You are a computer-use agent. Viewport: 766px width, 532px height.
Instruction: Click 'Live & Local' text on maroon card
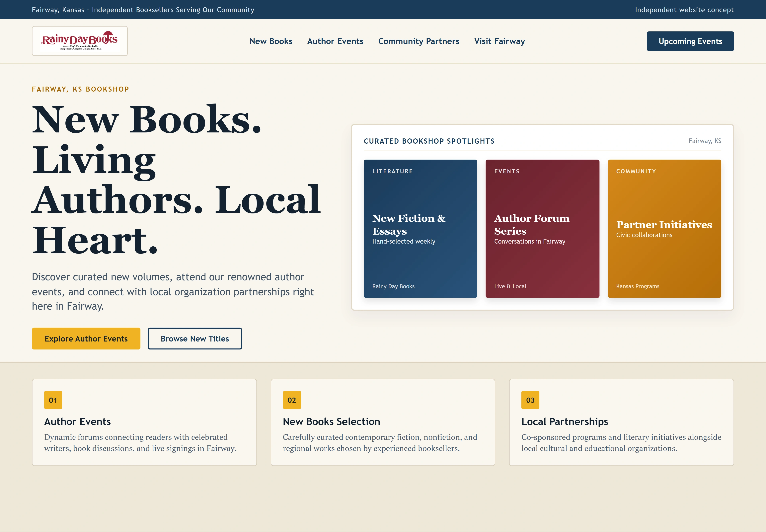pyautogui.click(x=510, y=286)
